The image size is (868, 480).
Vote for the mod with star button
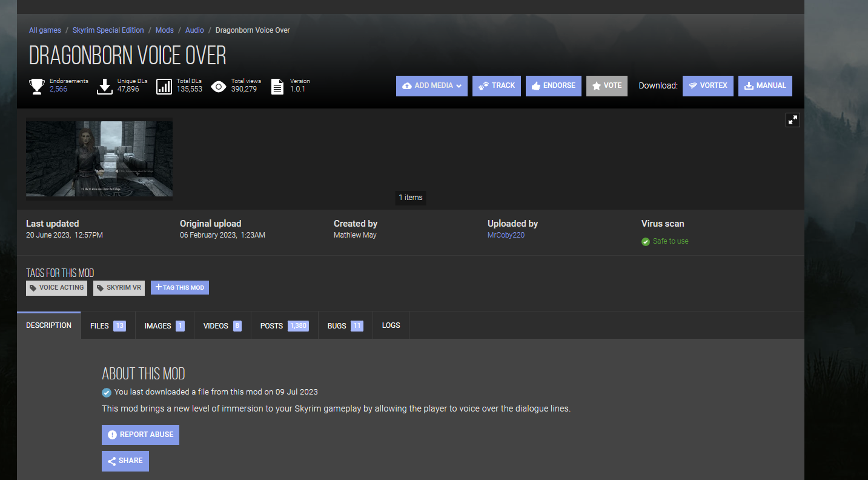(x=607, y=86)
